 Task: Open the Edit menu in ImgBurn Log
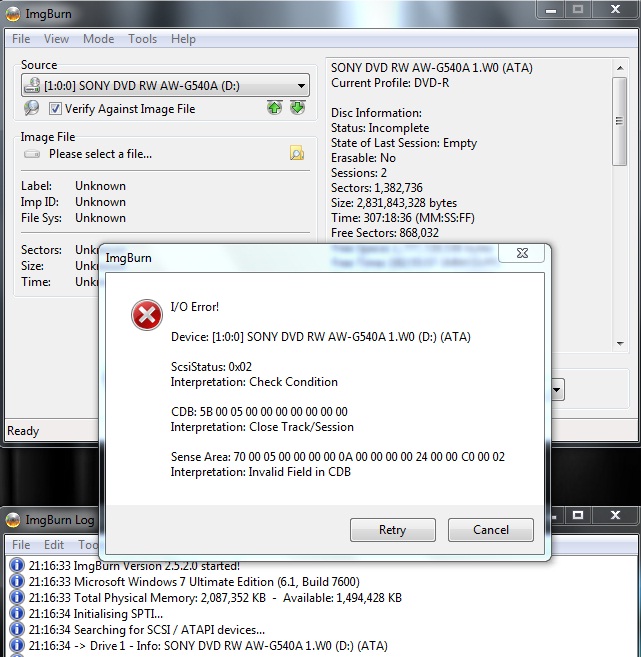pos(54,545)
